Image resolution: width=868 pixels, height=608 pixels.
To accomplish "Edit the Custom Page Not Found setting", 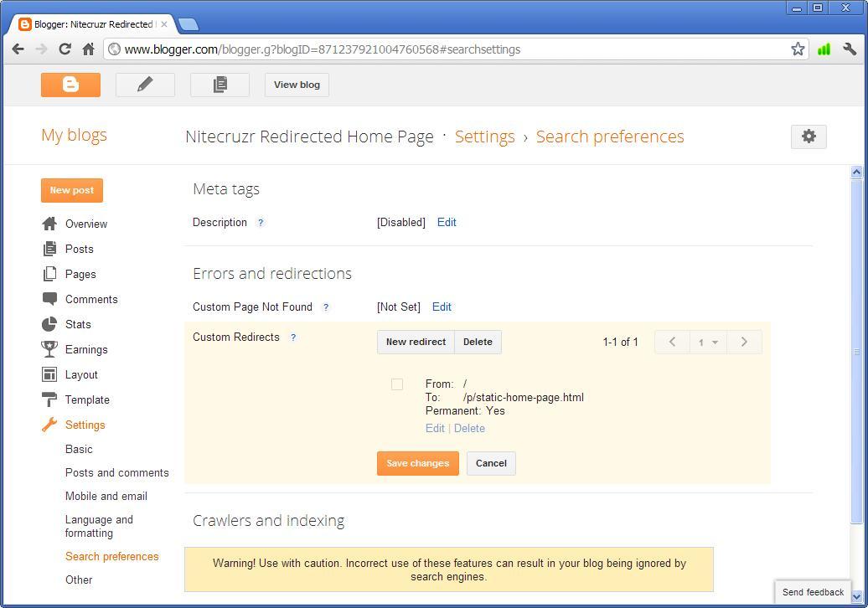I will (x=442, y=307).
